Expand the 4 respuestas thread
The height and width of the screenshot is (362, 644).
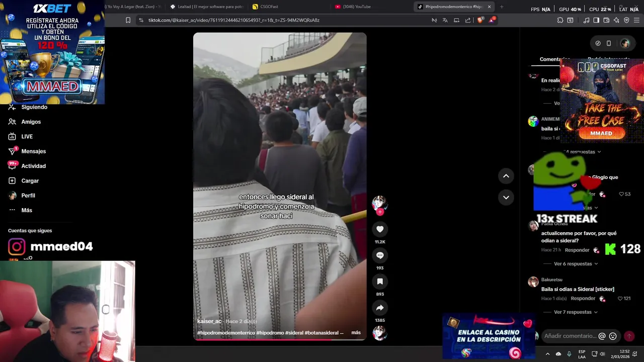pyautogui.click(x=583, y=152)
